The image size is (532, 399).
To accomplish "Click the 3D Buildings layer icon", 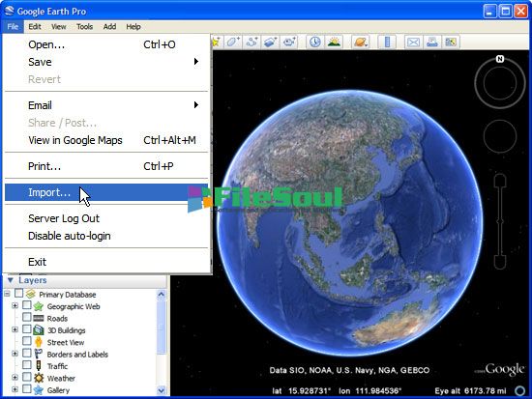I will [x=39, y=330].
